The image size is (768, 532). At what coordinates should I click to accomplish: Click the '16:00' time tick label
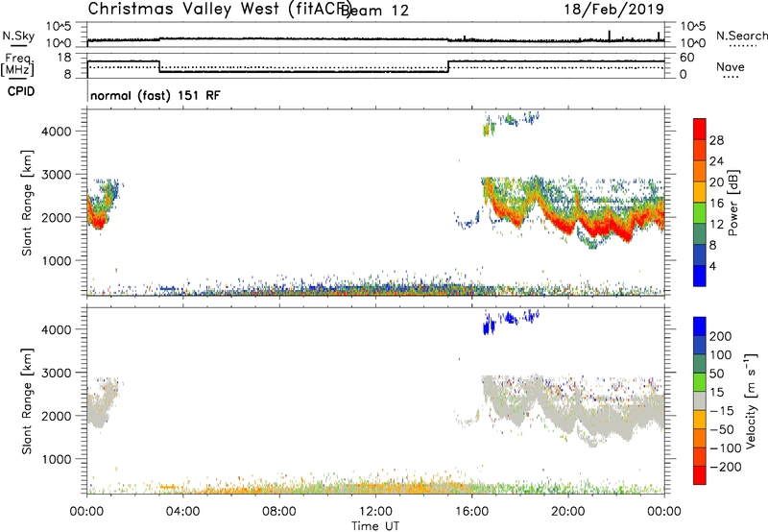tap(471, 512)
